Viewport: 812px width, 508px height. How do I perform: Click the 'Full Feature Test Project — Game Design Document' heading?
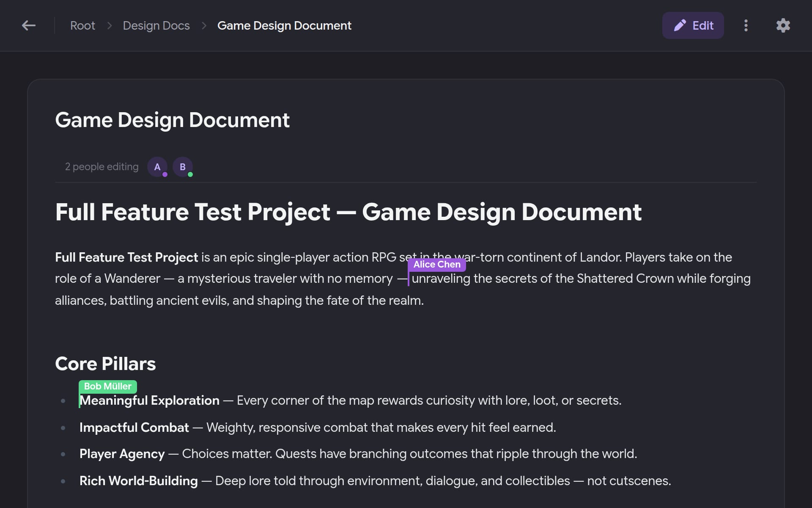(x=348, y=212)
